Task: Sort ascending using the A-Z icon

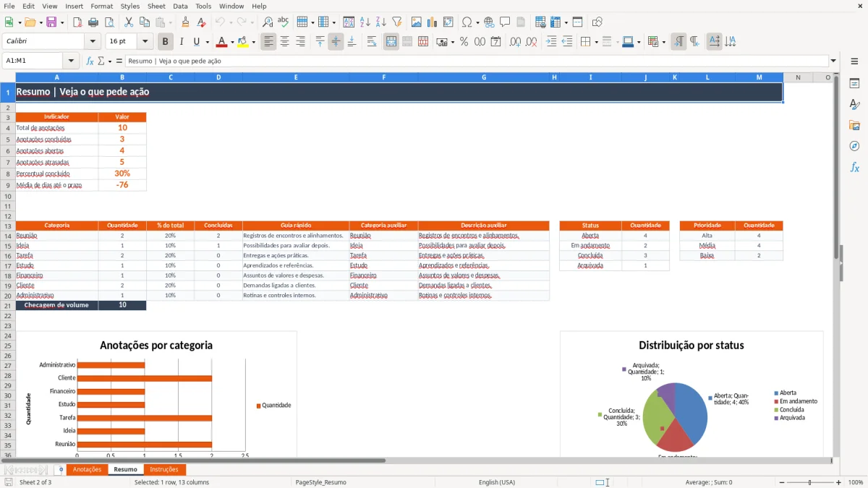Action: click(365, 22)
